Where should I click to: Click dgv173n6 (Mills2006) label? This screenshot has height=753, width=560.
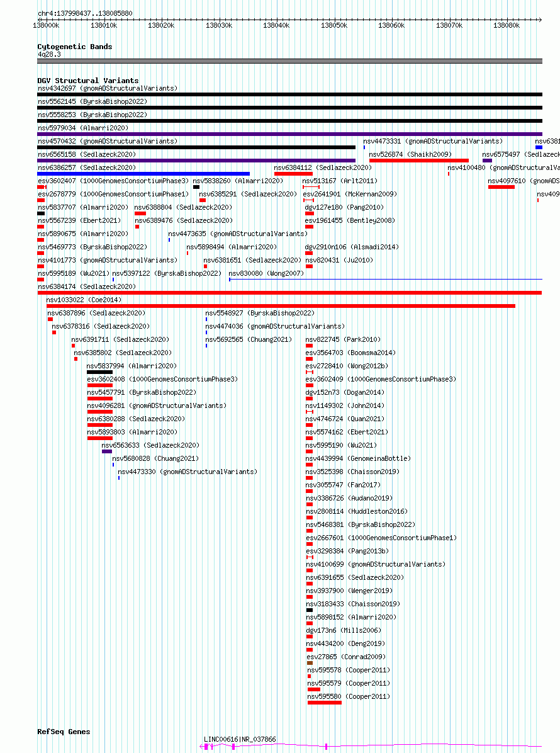coord(344,630)
